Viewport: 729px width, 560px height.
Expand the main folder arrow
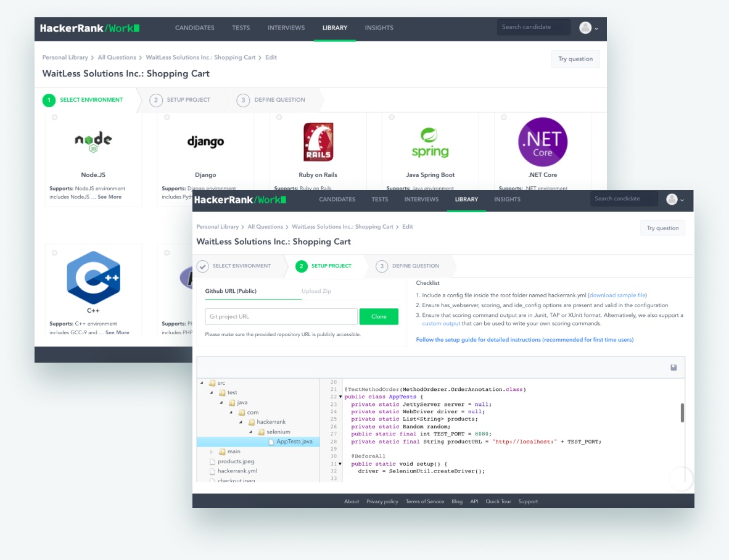[x=212, y=451]
